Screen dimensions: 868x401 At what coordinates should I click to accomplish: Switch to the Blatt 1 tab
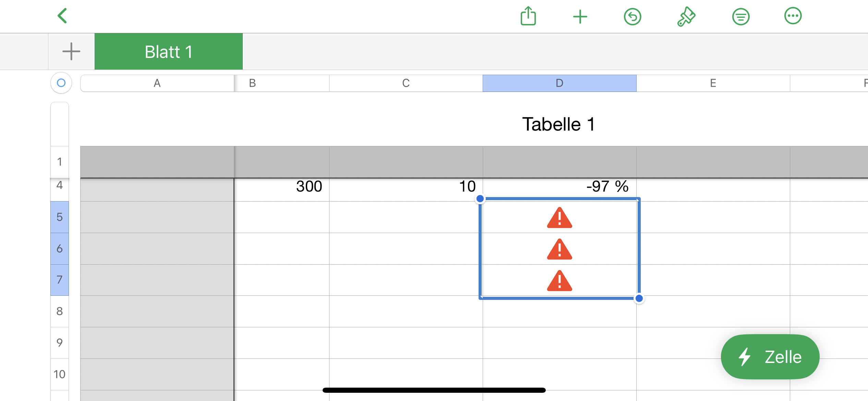168,51
